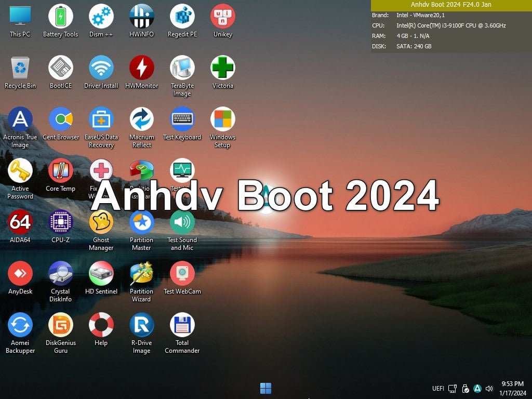Click the safely remove hardware tray icon

[x=465, y=388]
